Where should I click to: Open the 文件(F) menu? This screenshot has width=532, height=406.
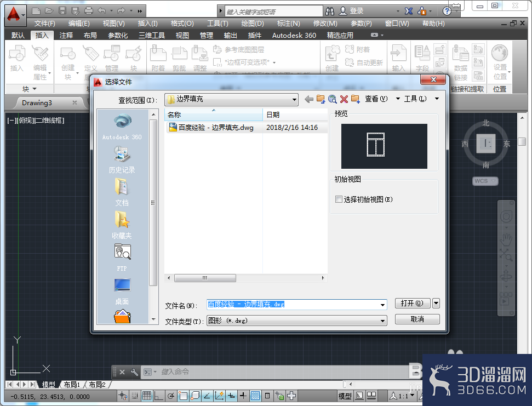(44, 24)
